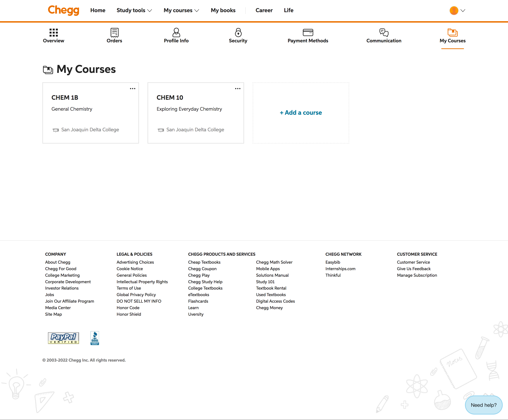
Task: Click the user avatar in header
Action: tap(454, 10)
